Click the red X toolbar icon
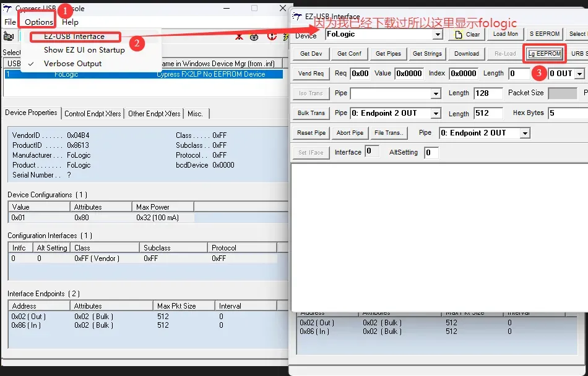Screen dimensions: 588x376 point(239,36)
